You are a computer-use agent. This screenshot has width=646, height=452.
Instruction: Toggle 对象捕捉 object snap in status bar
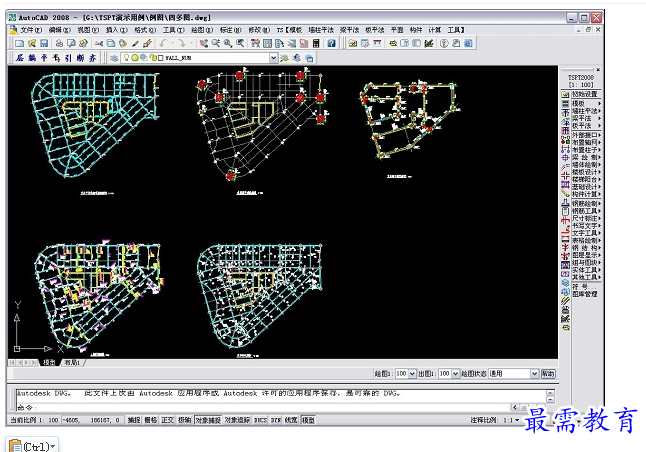pos(208,420)
